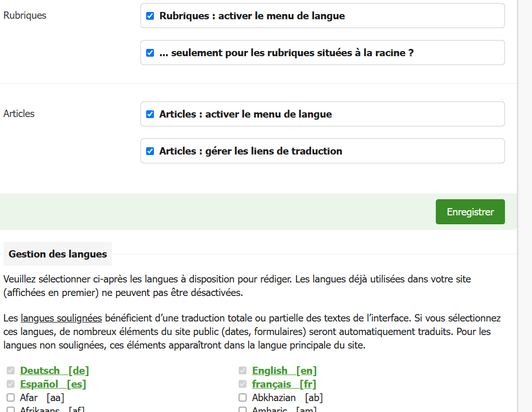Click the English [en] language label
The image size is (532, 412).
click(284, 371)
